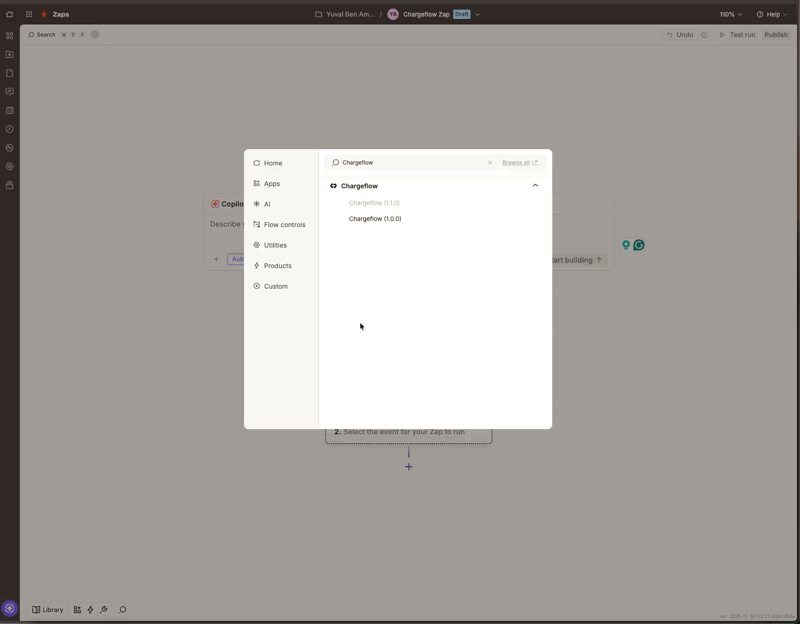Open the document page icon in the left sidebar
Screen dimensions: 800x624
pyautogui.click(x=9, y=73)
